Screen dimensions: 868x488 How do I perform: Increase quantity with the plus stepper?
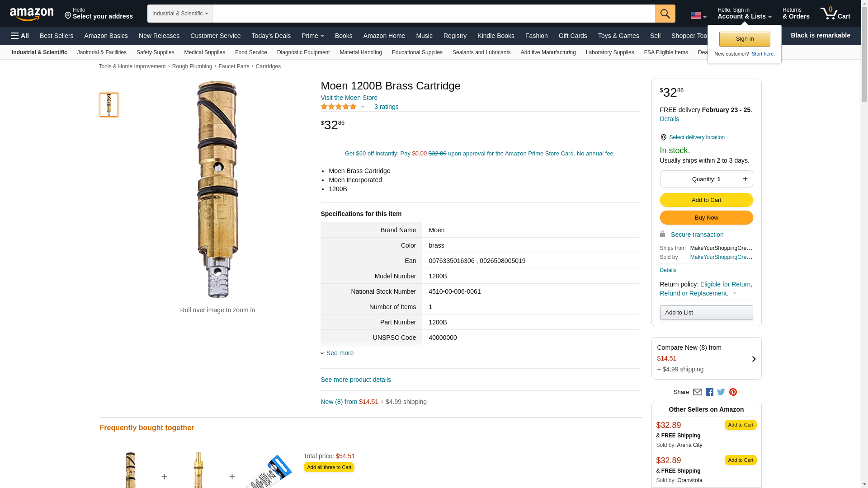pyautogui.click(x=745, y=179)
